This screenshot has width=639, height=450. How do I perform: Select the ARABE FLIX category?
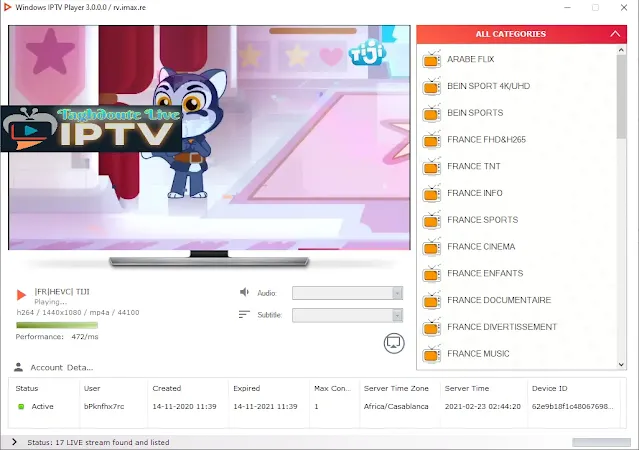coord(470,59)
